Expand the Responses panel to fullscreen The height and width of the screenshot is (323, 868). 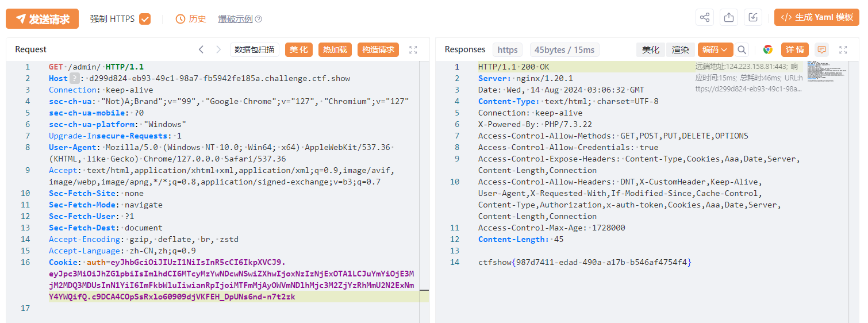pos(843,50)
